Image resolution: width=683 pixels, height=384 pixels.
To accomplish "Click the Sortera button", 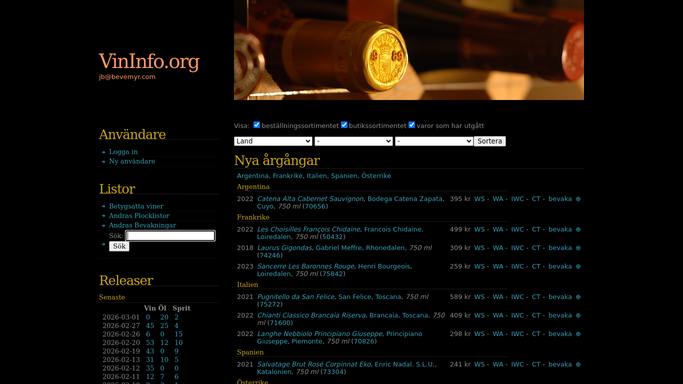I will (490, 141).
